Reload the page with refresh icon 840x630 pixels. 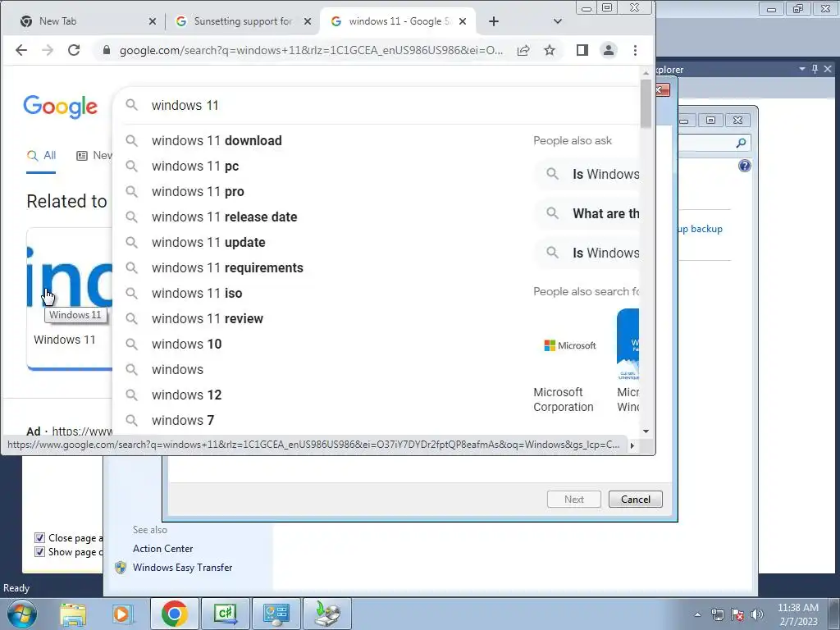pyautogui.click(x=74, y=50)
